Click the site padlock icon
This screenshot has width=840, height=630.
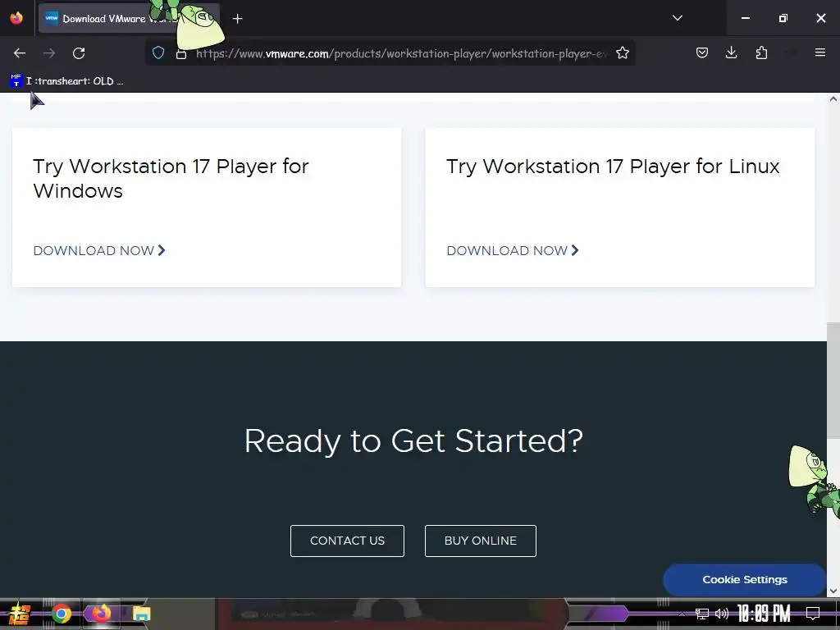pyautogui.click(x=181, y=54)
